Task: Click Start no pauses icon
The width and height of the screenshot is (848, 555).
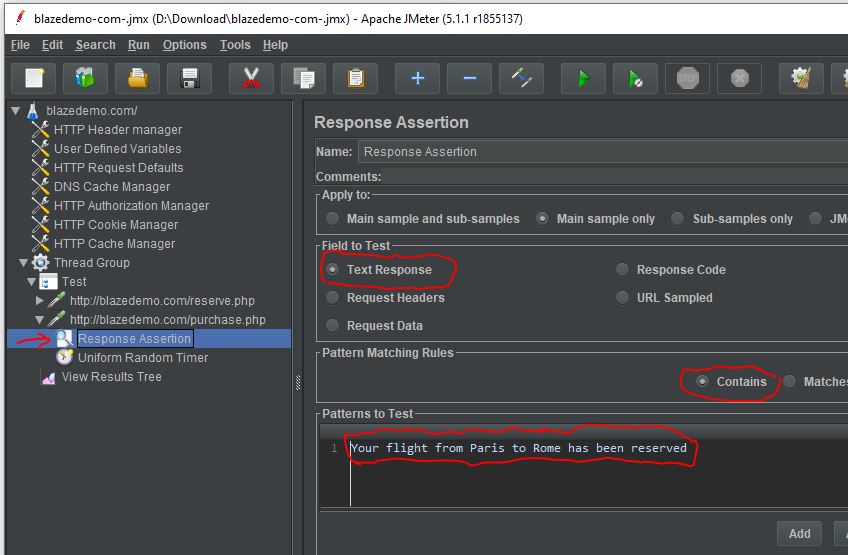Action: pos(635,78)
